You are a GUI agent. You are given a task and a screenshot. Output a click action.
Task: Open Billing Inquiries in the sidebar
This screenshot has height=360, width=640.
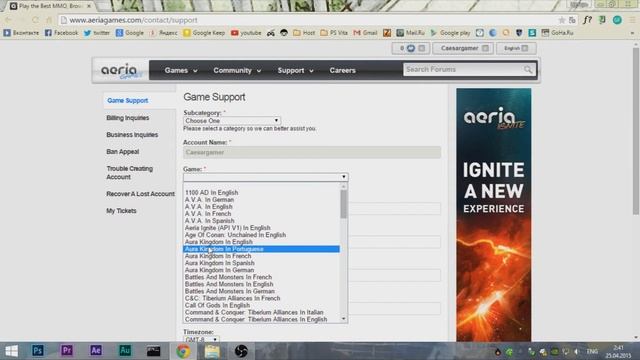pyautogui.click(x=128, y=118)
